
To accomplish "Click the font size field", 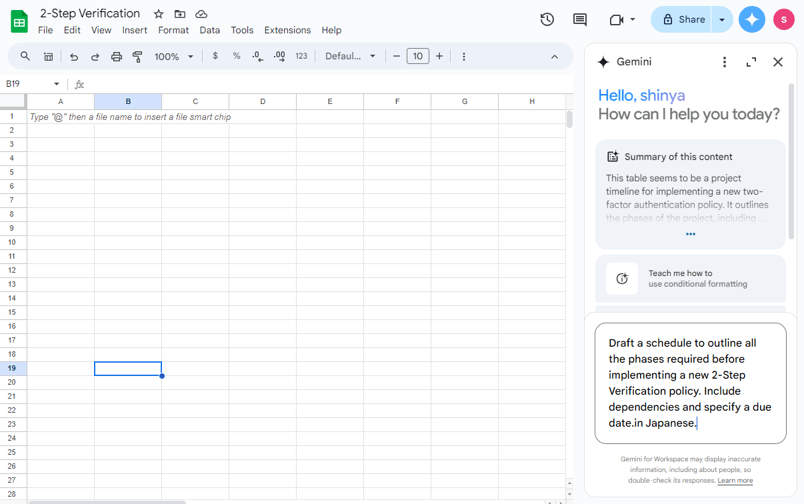I will tap(418, 56).
